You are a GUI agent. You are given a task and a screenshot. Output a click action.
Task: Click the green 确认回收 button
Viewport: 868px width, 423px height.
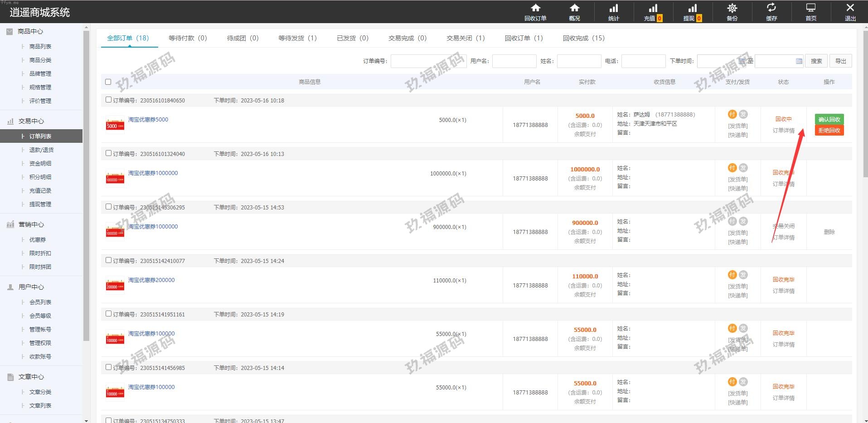[x=829, y=119]
